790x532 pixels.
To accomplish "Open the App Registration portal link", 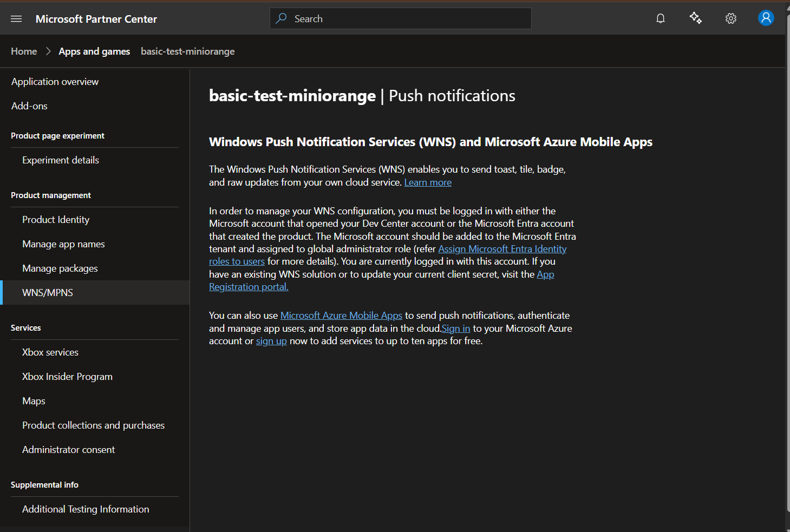I will click(249, 286).
